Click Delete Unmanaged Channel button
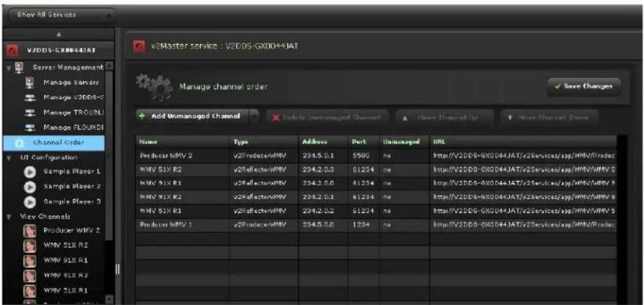 (327, 117)
